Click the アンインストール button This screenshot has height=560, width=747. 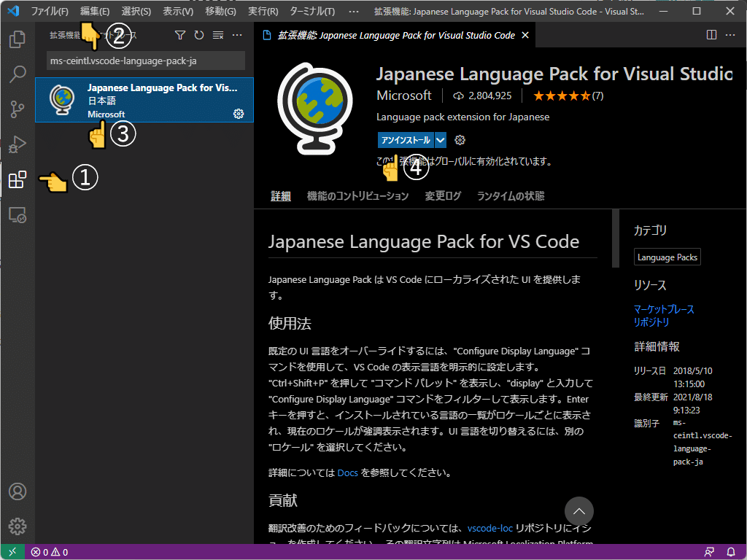click(x=406, y=140)
